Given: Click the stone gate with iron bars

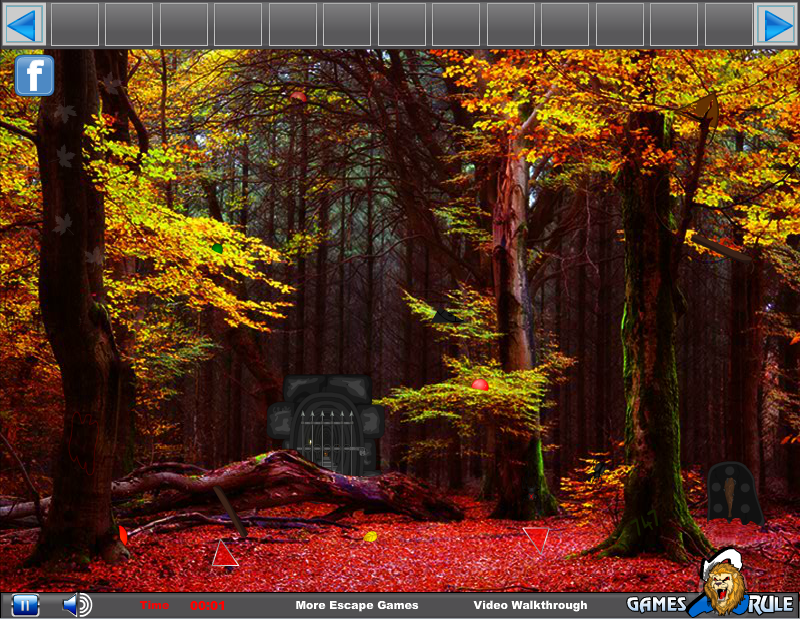Looking at the screenshot, I should click(327, 425).
